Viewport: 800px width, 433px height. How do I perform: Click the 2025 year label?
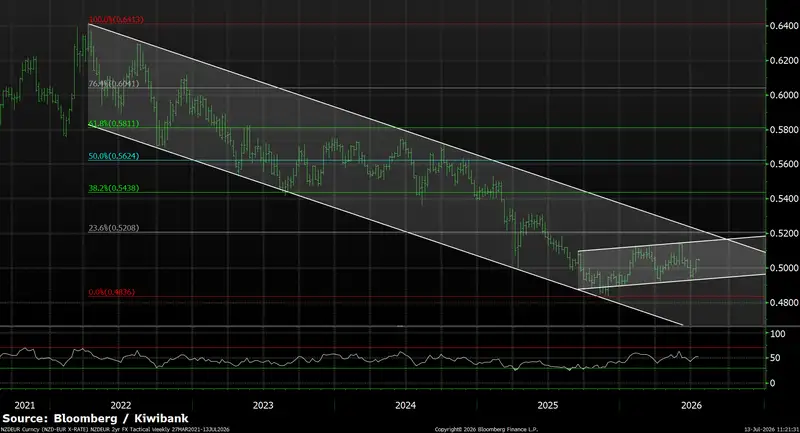[x=547, y=405]
